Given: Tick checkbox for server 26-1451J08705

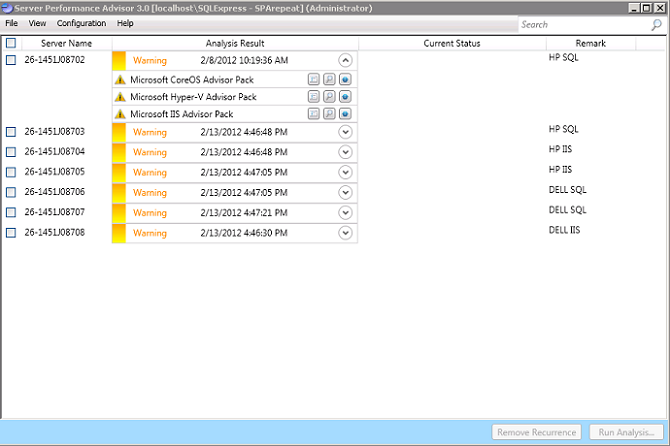Looking at the screenshot, I should coord(11,172).
